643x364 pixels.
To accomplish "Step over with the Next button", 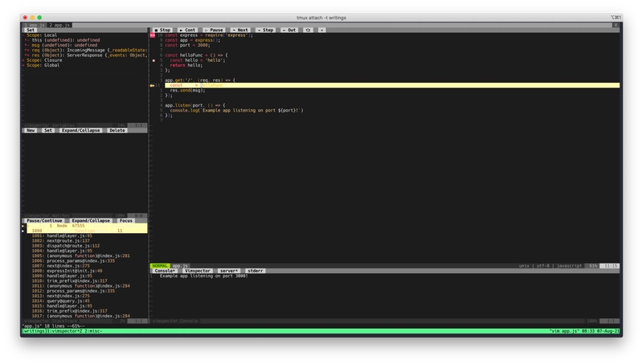I will [x=240, y=30].
